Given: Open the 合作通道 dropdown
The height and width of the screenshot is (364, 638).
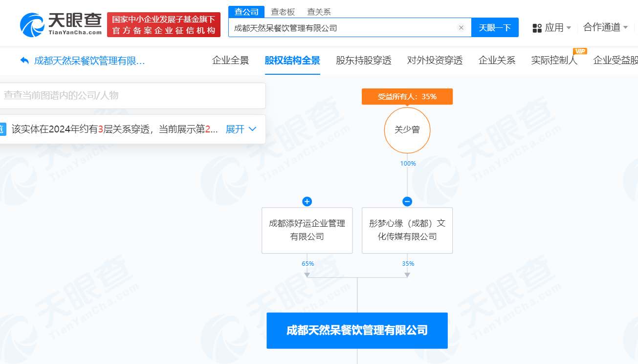Looking at the screenshot, I should 606,27.
